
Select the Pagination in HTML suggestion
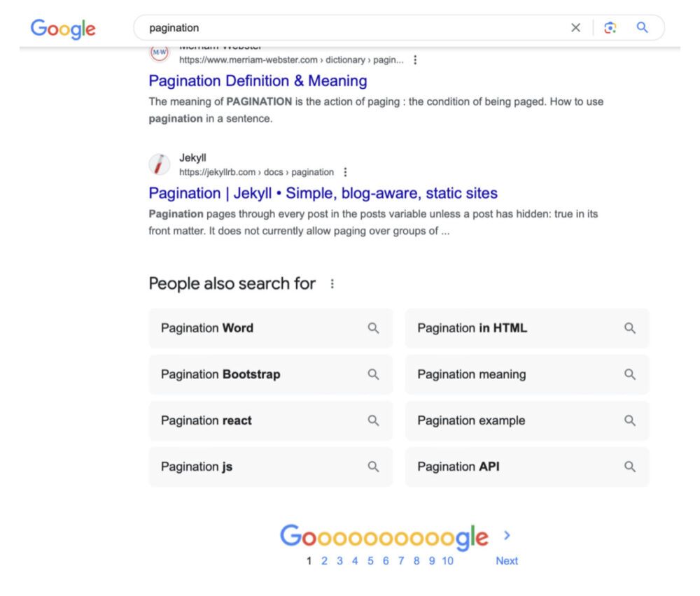[x=472, y=328]
